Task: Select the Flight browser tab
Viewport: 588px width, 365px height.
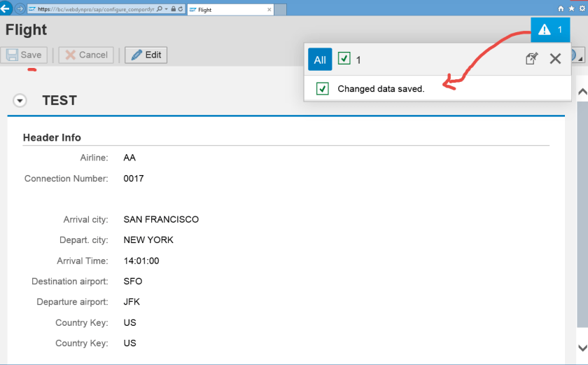Action: pyautogui.click(x=230, y=10)
